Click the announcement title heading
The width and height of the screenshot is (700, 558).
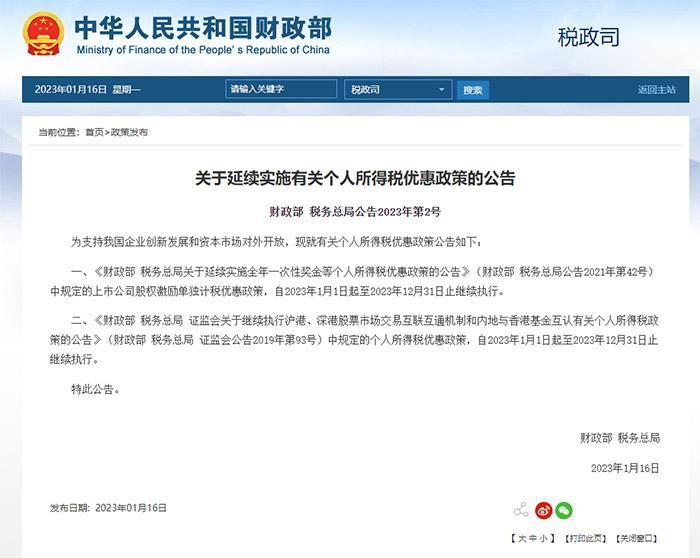click(x=355, y=179)
